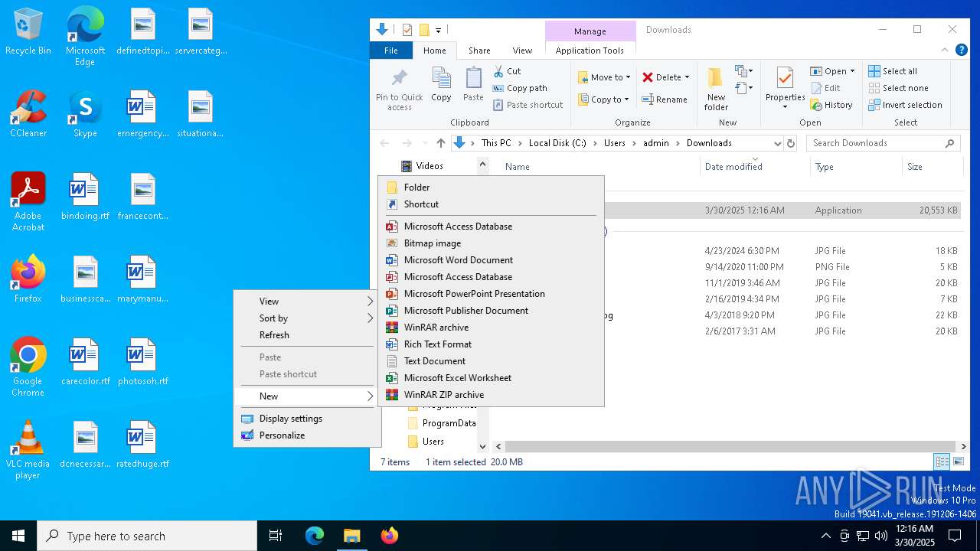
Task: Expand the Move to dropdown
Action: tap(628, 77)
